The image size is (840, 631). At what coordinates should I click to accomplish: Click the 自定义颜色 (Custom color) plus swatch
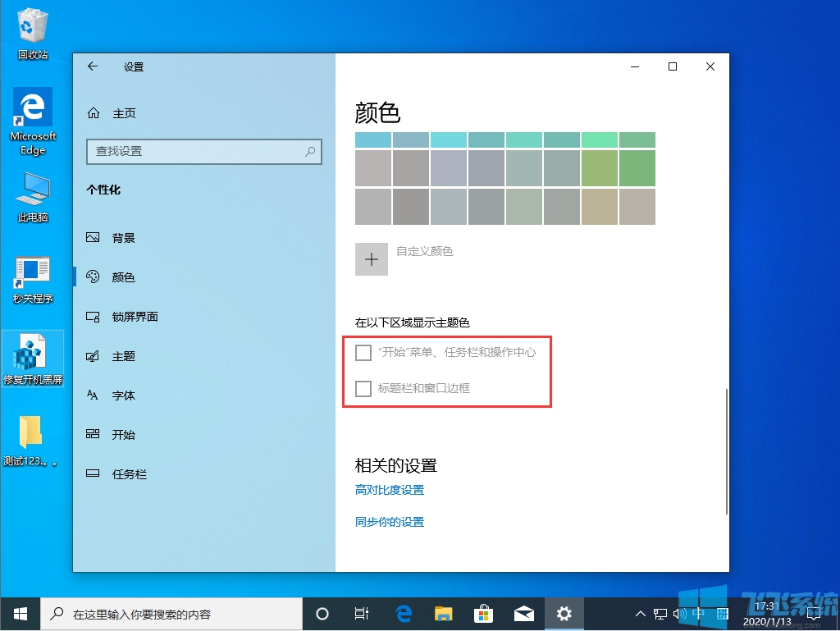[x=371, y=258]
